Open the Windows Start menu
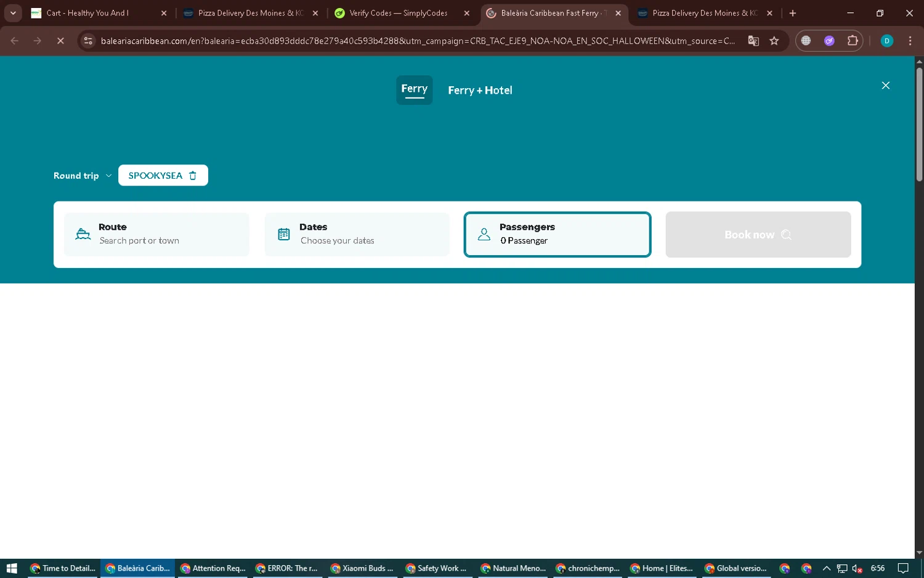Image resolution: width=924 pixels, height=578 pixels. click(11, 568)
